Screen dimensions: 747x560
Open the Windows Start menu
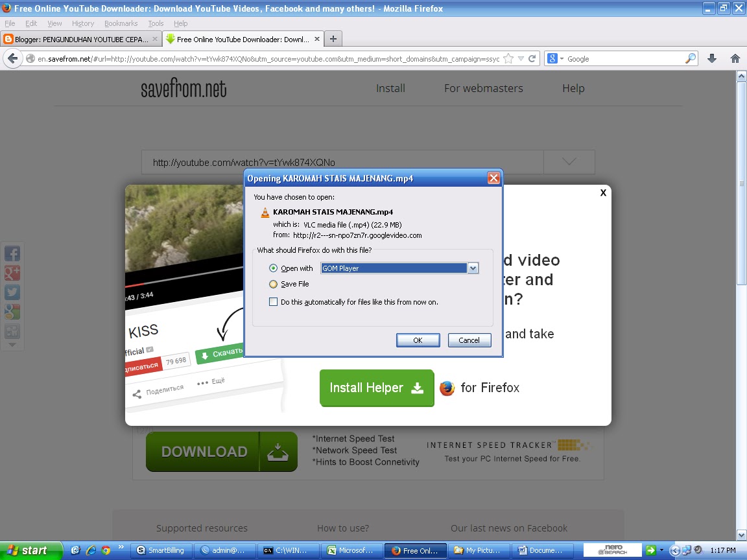tap(31, 550)
